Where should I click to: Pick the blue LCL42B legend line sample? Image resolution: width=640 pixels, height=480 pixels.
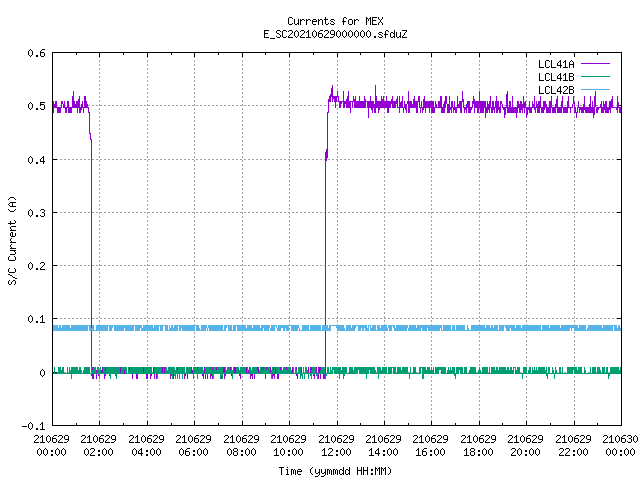coord(595,89)
